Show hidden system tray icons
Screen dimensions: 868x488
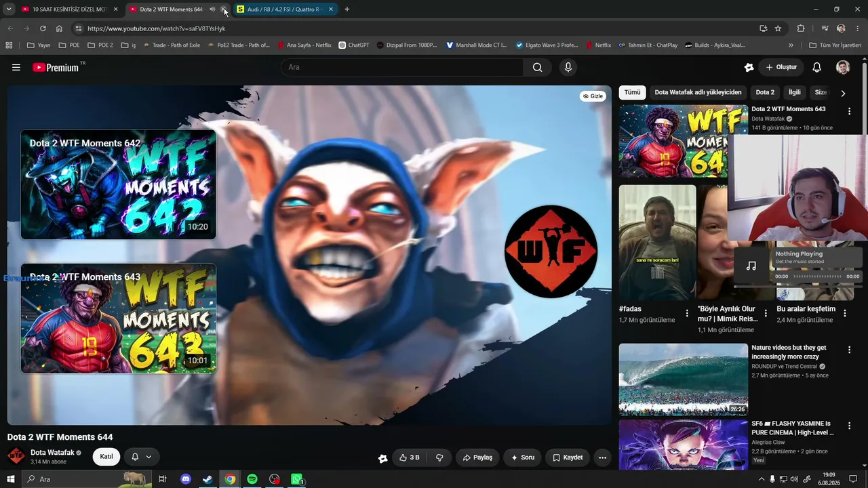point(762,479)
